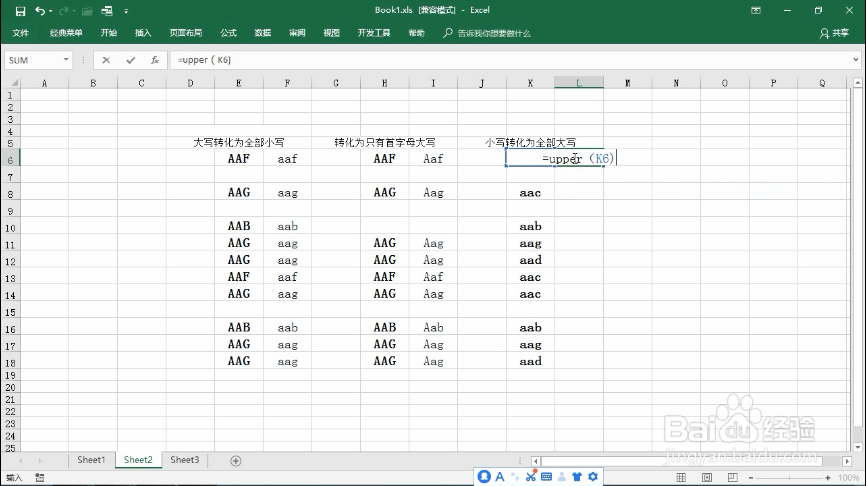Click horizontal scrollbar right arrow
866x486 pixels.
point(847,461)
